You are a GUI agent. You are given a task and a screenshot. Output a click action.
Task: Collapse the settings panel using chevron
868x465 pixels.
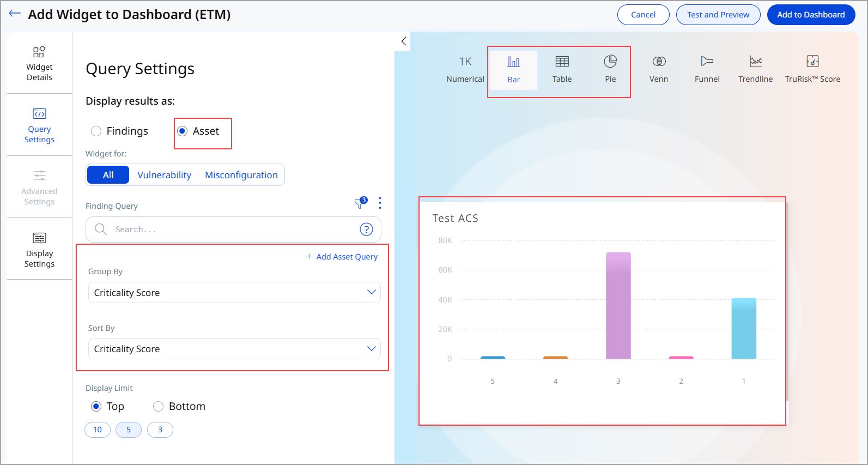(404, 41)
